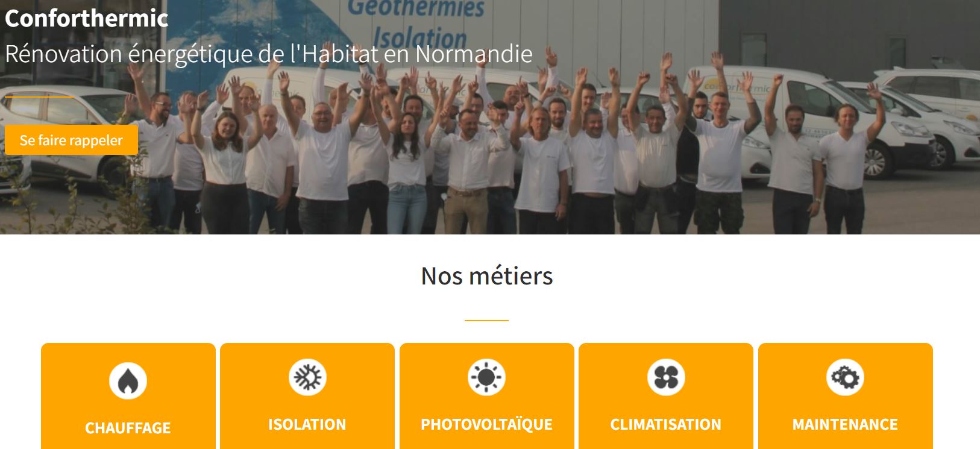Click the Rénovation énergétique de l'Habitat tagline

click(269, 54)
